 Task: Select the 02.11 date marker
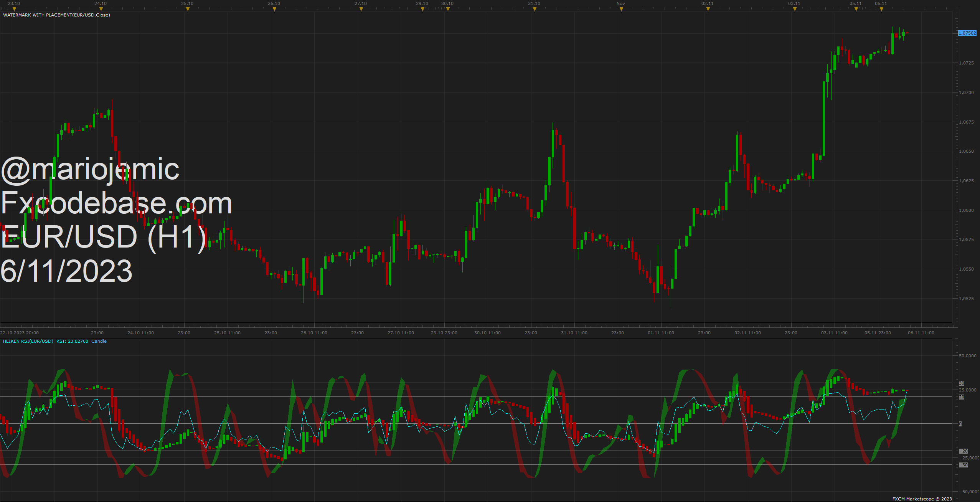click(x=708, y=3)
